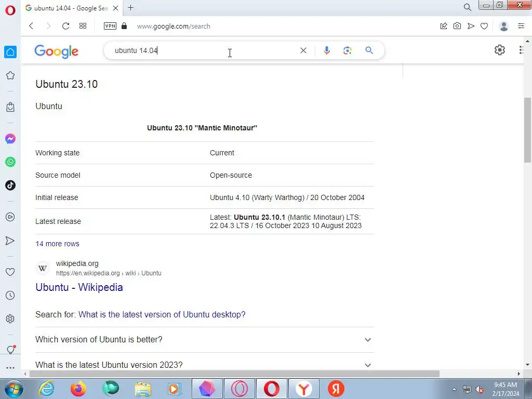Expand Which version of Ubuntu is better

click(x=205, y=340)
